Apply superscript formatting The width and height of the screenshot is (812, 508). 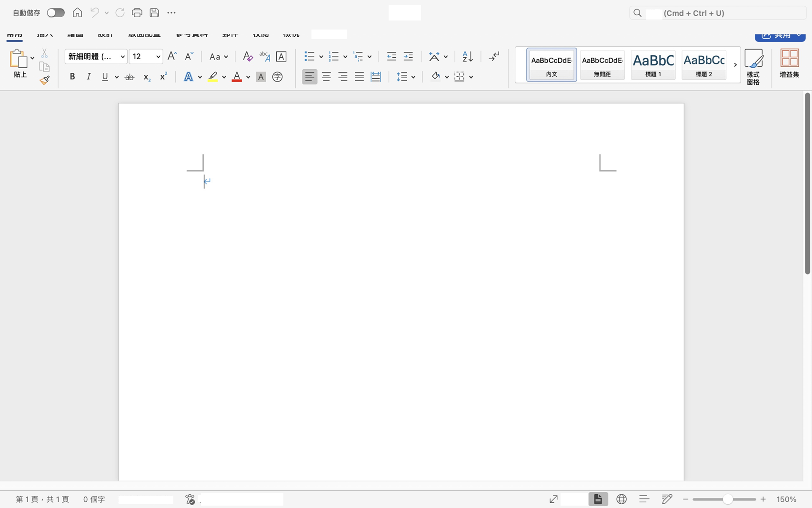[163, 76]
